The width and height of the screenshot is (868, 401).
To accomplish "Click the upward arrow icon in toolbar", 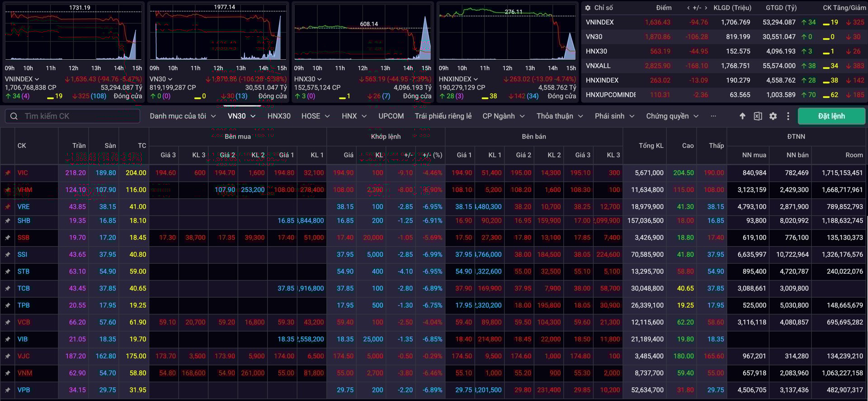I will coord(742,116).
